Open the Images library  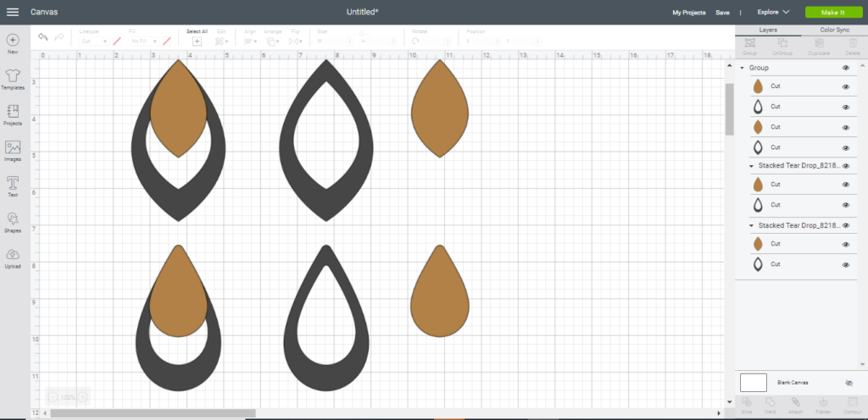pyautogui.click(x=13, y=152)
